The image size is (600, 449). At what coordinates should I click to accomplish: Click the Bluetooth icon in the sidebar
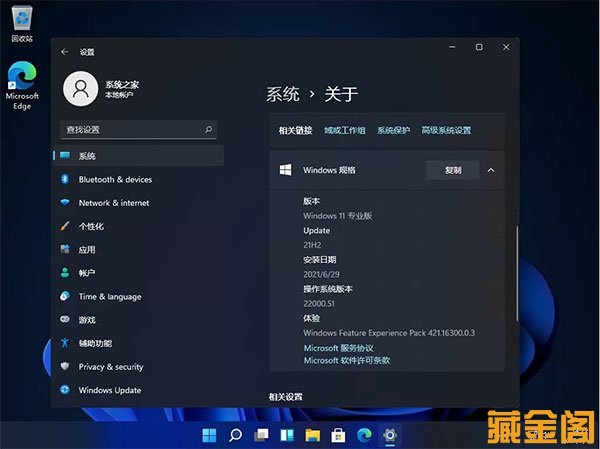click(65, 179)
